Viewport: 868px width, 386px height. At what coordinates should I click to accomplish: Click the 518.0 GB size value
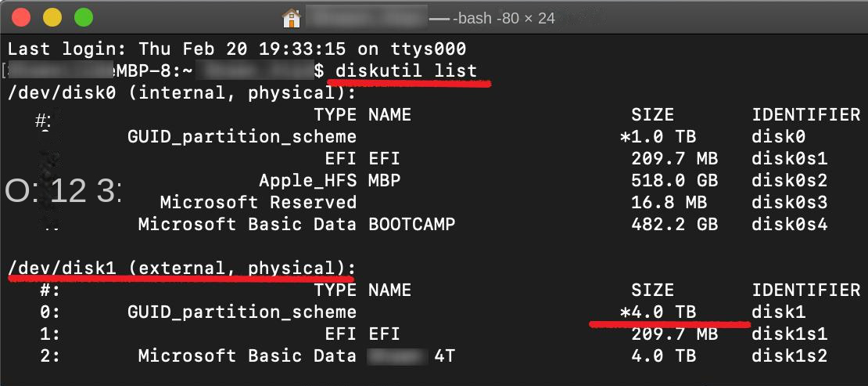674,181
